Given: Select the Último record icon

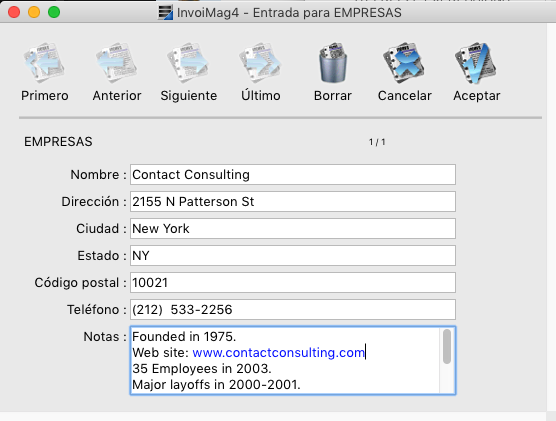Looking at the screenshot, I should pyautogui.click(x=260, y=63).
